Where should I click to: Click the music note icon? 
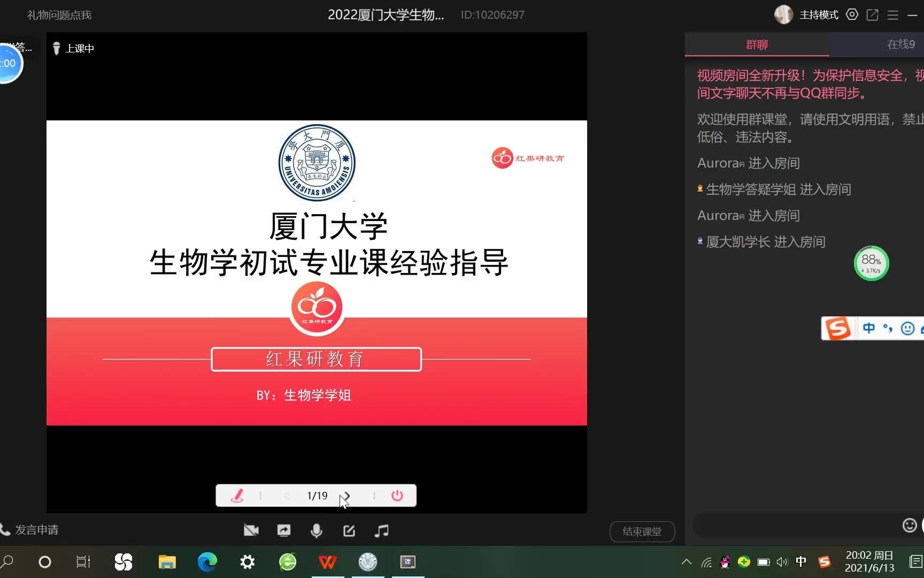pyautogui.click(x=381, y=530)
